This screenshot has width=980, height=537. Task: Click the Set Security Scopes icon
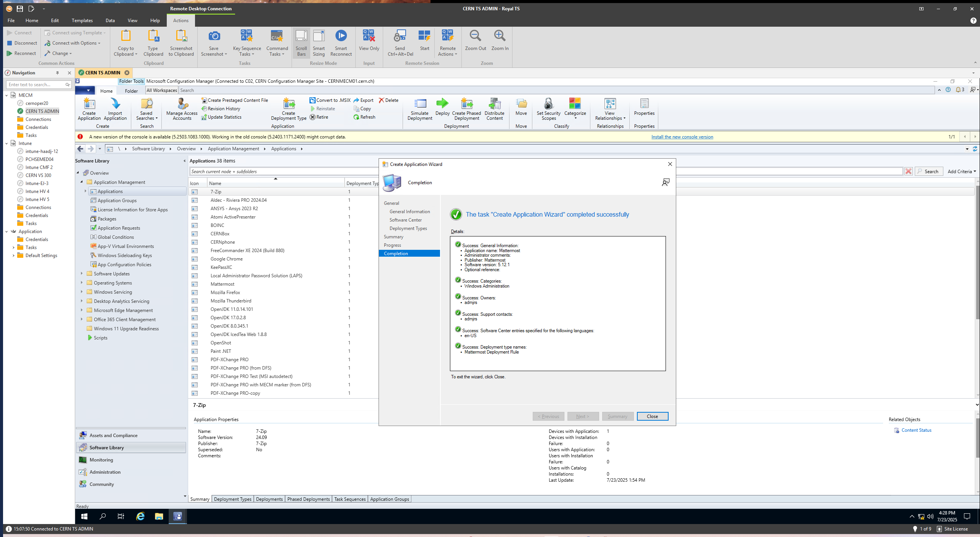(548, 109)
